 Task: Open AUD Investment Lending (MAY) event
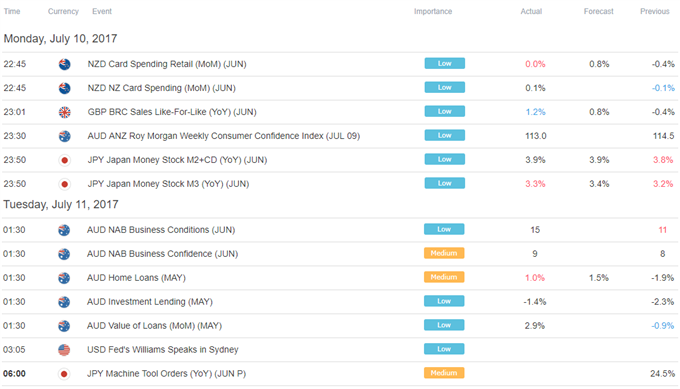[150, 302]
